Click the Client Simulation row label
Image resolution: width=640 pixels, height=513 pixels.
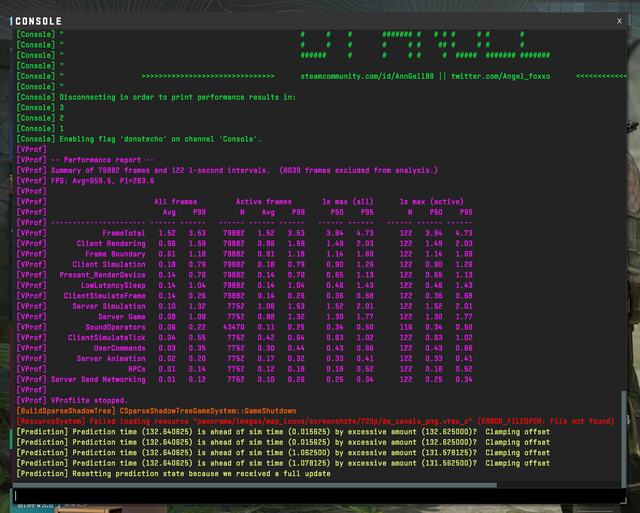point(109,264)
